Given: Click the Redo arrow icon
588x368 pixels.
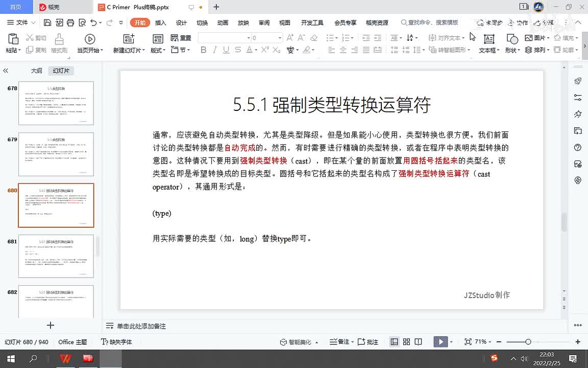Looking at the screenshot, I should coord(110,22).
